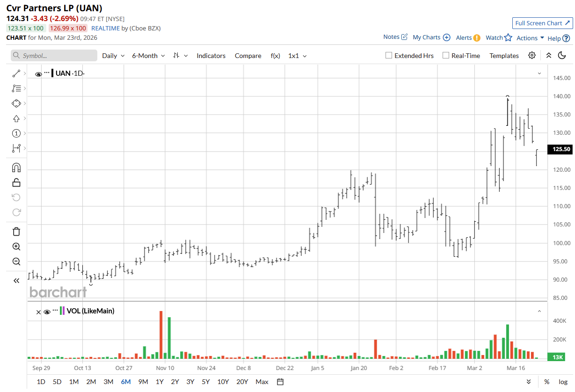Select the 5Y time range
The width and height of the screenshot is (575, 392).
pyautogui.click(x=206, y=382)
